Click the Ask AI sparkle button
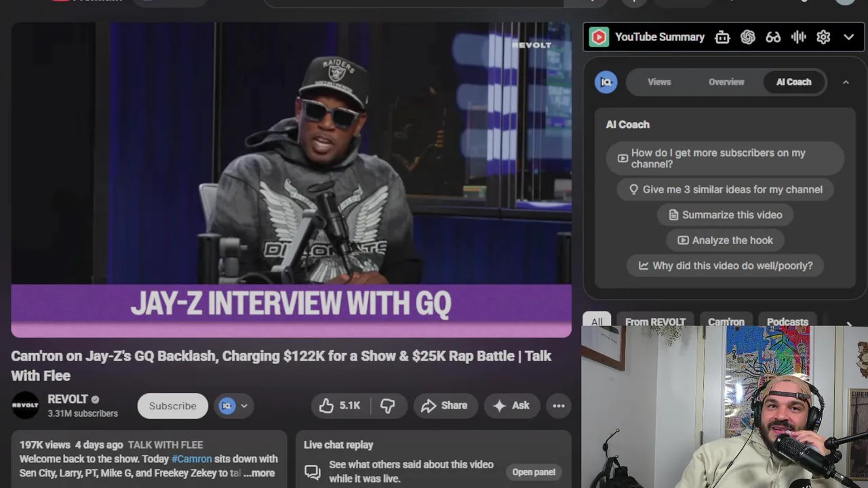 [511, 405]
